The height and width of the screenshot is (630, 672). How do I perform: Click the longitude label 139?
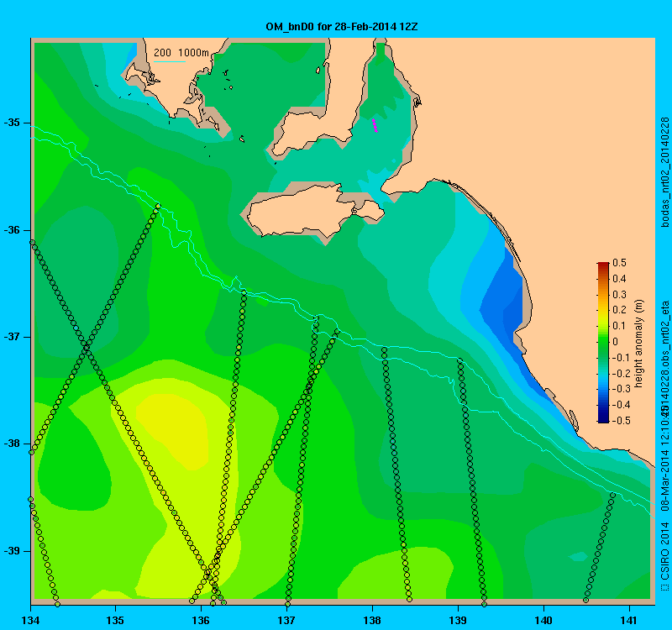coord(458,620)
